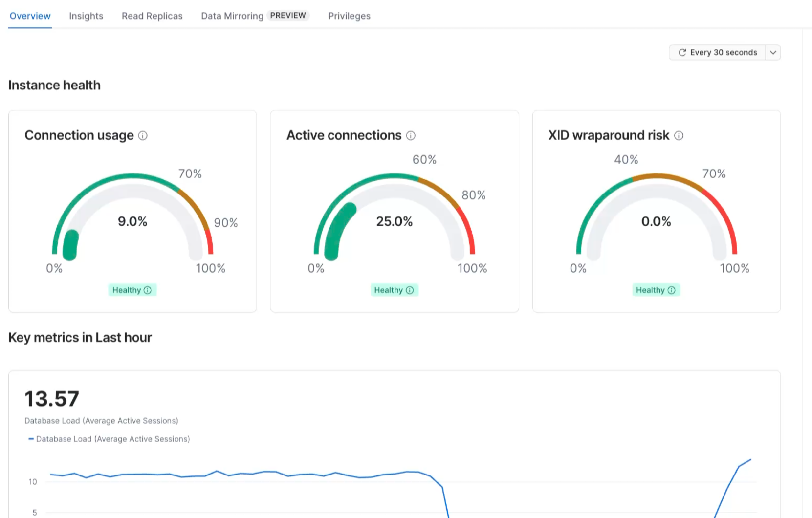Click the Connection usage gauge
The height and width of the screenshot is (518, 812).
coord(132,216)
